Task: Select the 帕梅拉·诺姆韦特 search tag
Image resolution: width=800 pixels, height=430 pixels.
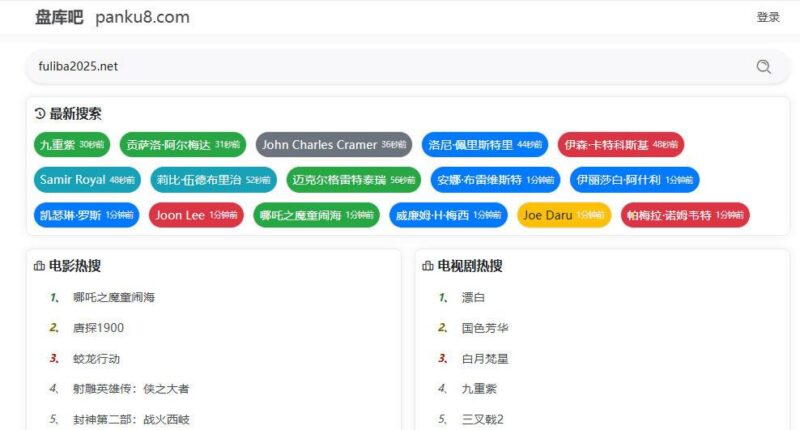Action: [685, 215]
